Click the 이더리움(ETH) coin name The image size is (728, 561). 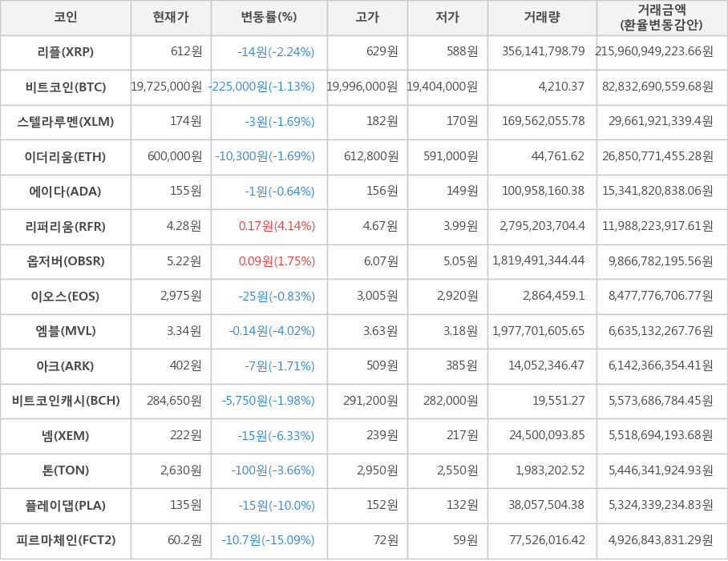click(x=66, y=157)
